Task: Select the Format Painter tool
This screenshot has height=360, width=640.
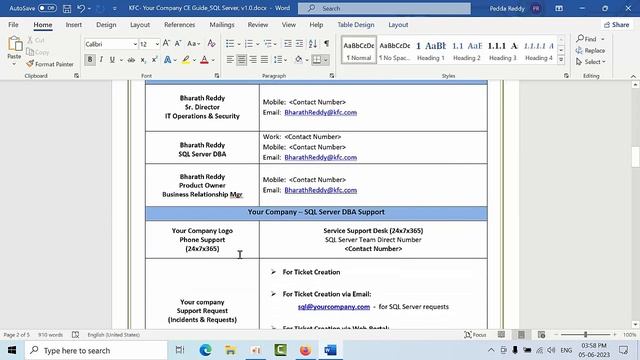Action: coord(50,64)
